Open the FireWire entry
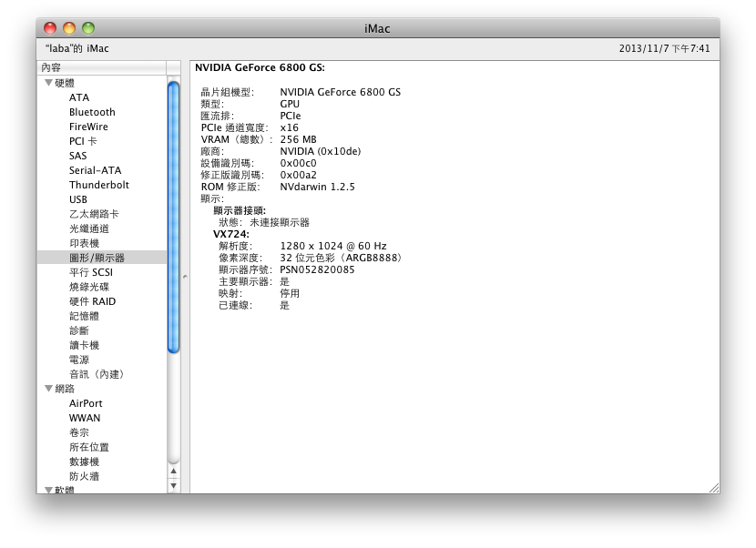This screenshot has height=548, width=756. tap(88, 127)
